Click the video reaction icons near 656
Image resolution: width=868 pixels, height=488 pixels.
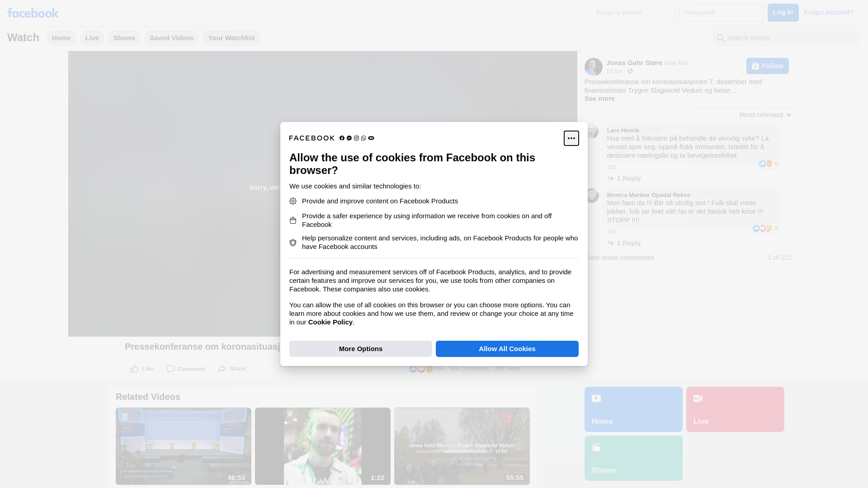pyautogui.click(x=421, y=369)
